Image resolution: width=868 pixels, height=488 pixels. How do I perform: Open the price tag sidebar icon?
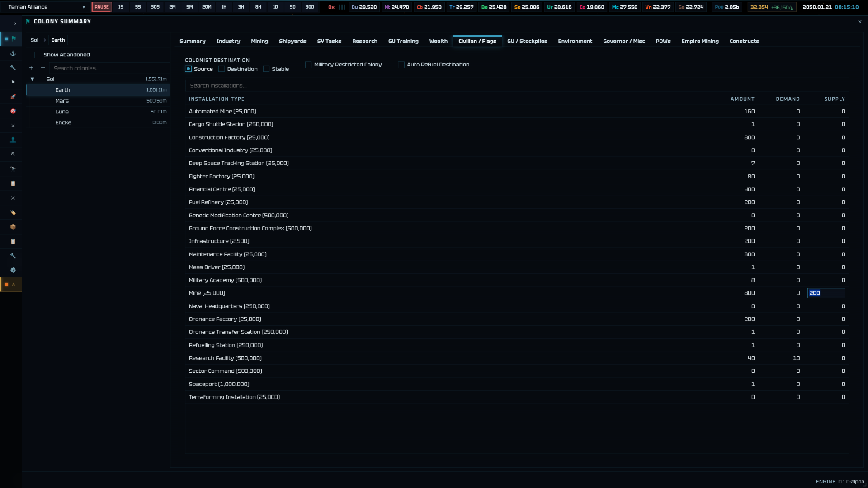(x=13, y=212)
